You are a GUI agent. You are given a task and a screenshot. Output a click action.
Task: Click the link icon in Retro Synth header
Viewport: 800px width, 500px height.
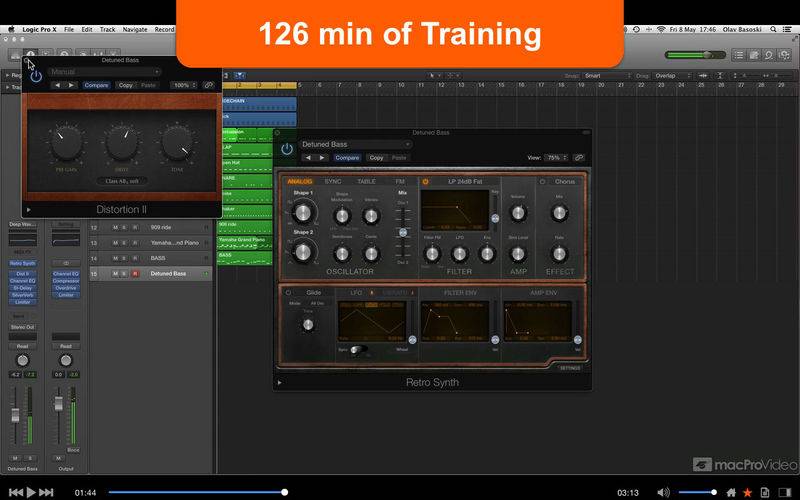pos(579,158)
